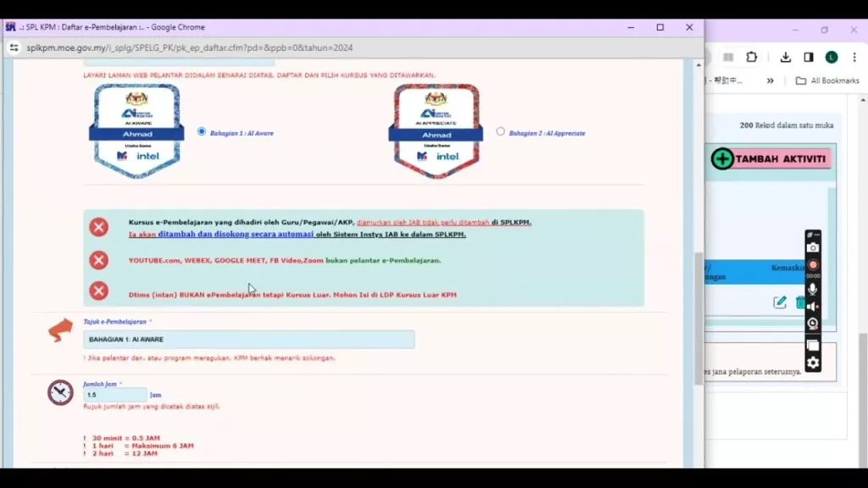The width and height of the screenshot is (868, 488).
Task: Click the SPL favicon in popup title bar
Action: click(x=10, y=27)
